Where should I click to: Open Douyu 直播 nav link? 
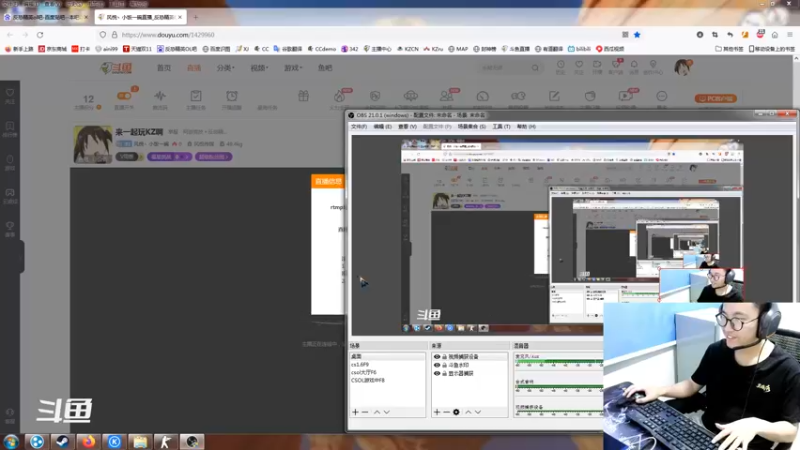coord(194,68)
